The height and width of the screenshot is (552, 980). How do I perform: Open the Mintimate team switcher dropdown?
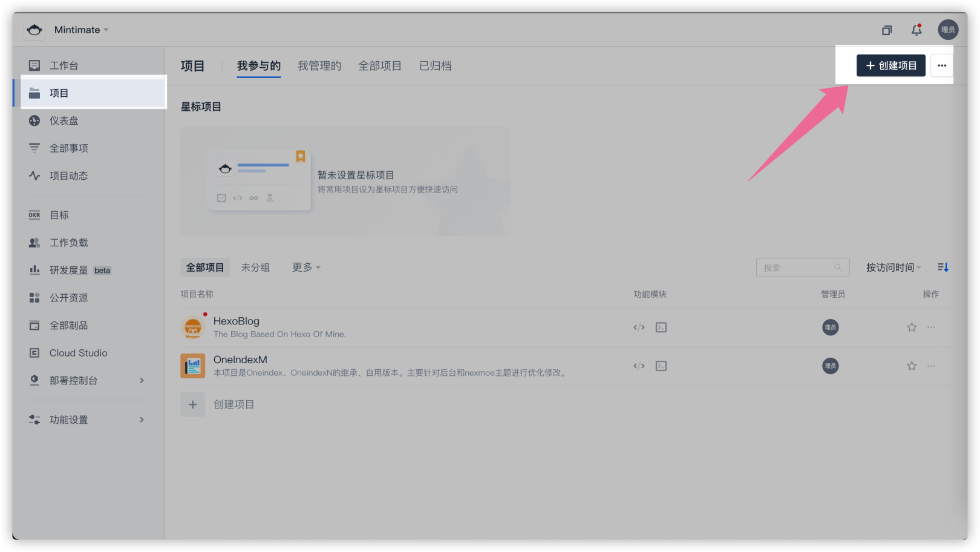tap(82, 29)
